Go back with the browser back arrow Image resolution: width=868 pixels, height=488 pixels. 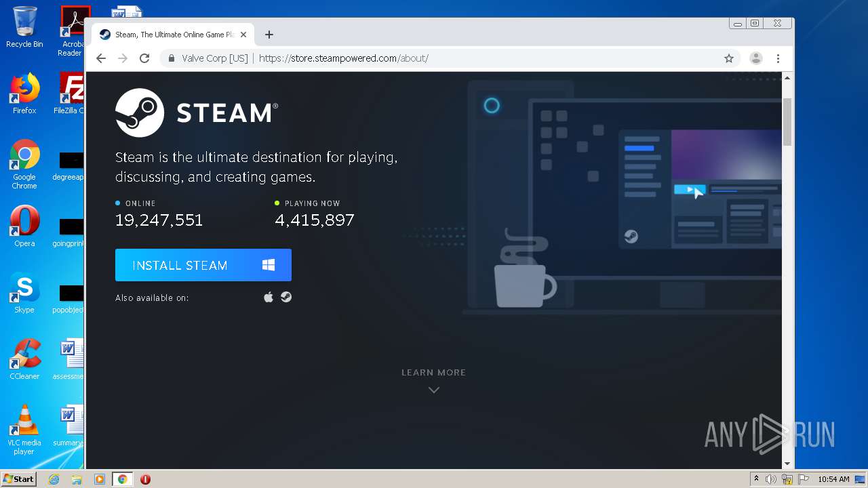101,58
